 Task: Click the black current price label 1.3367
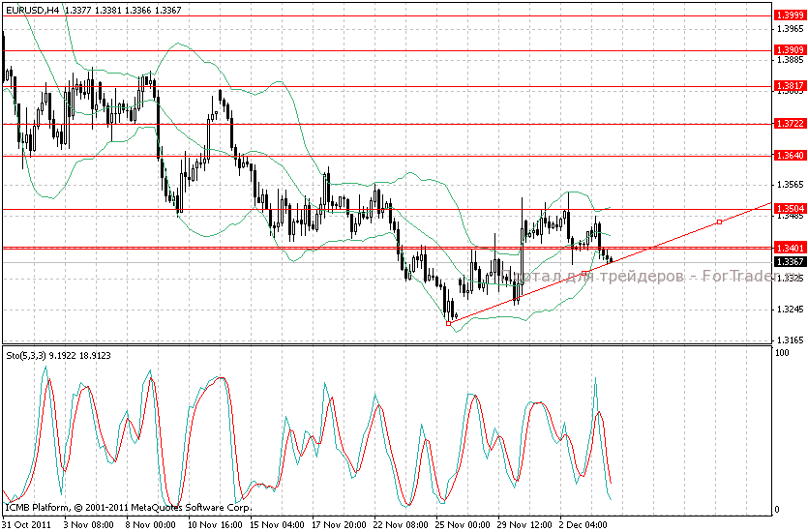coord(791,262)
